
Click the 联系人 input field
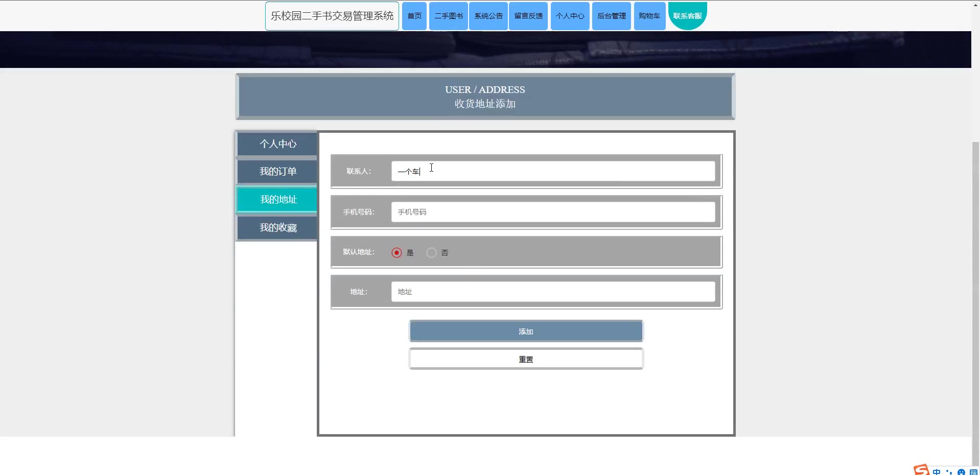tap(553, 171)
